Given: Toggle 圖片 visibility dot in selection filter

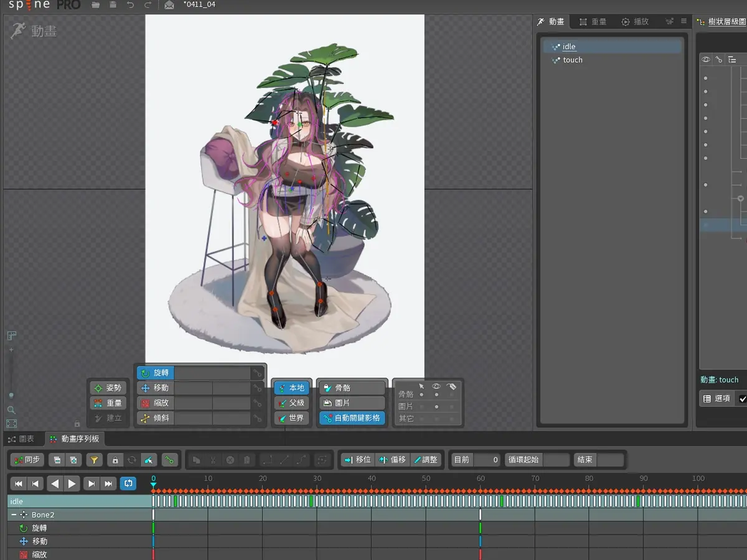Looking at the screenshot, I should click(436, 407).
